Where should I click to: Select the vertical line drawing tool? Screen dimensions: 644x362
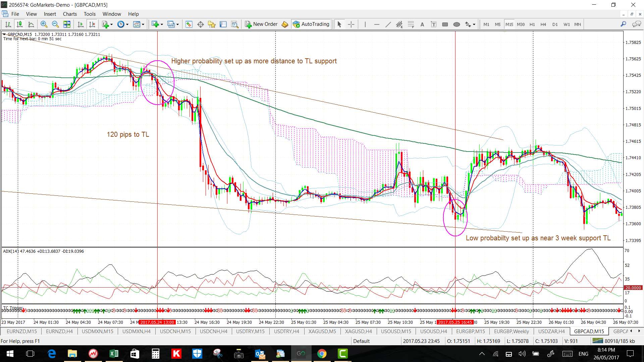[x=365, y=24]
